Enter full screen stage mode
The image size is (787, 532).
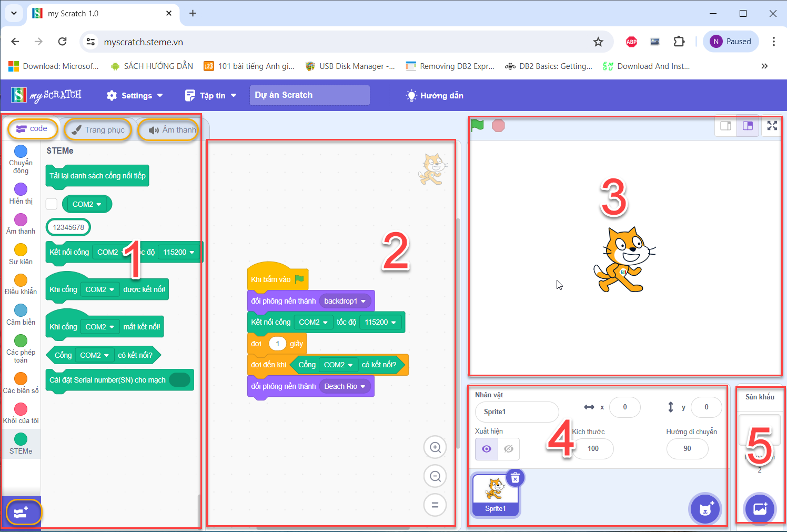click(772, 126)
